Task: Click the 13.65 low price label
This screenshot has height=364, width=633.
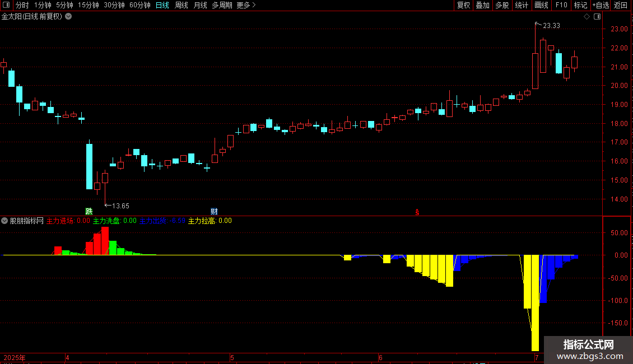Action: [120, 206]
